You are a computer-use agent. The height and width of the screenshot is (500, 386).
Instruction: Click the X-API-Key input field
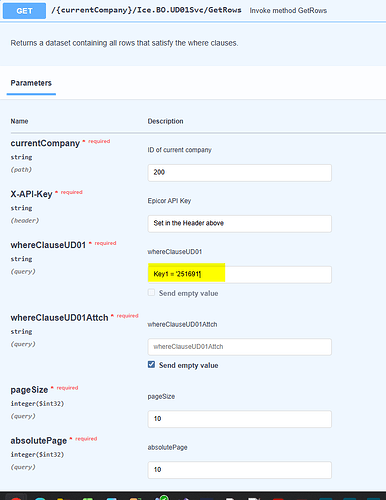pos(240,223)
